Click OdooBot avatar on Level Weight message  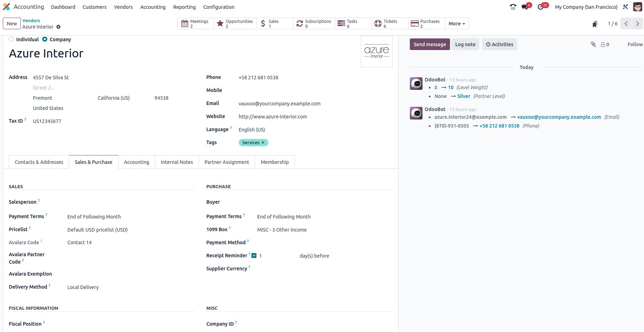[416, 84]
